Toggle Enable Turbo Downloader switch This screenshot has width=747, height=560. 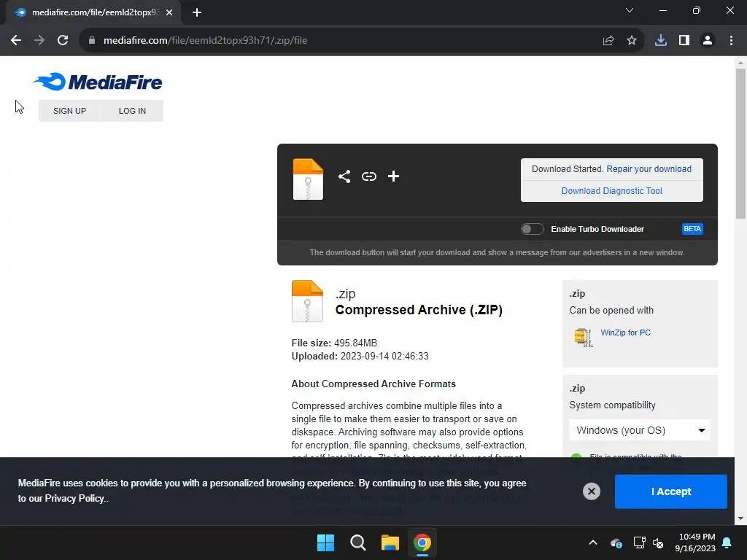click(532, 229)
